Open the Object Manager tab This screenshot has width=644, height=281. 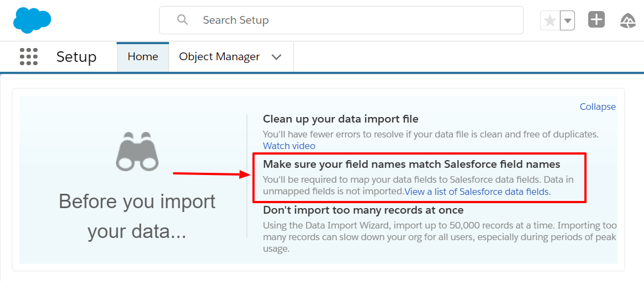(x=219, y=57)
